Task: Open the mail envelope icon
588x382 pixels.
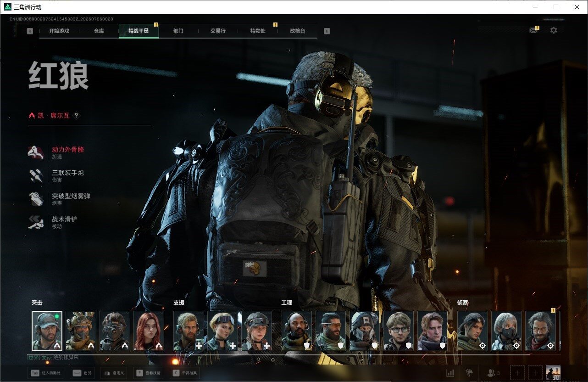Action: pyautogui.click(x=533, y=30)
